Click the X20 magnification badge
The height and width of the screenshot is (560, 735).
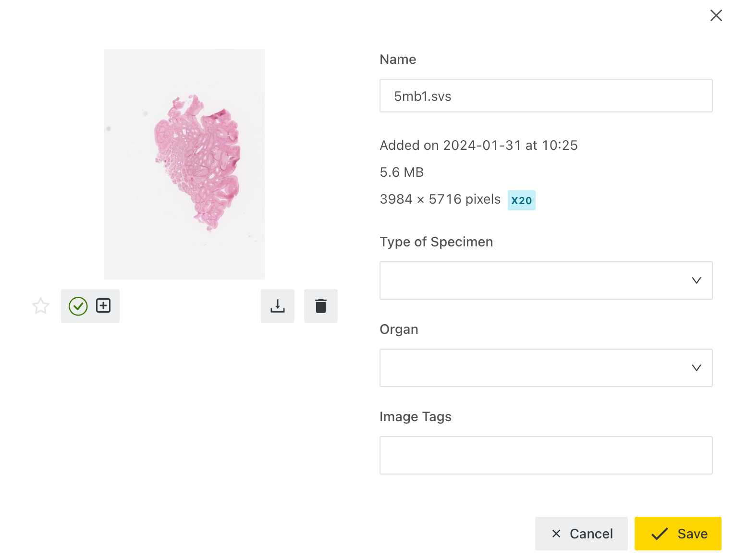(x=522, y=200)
